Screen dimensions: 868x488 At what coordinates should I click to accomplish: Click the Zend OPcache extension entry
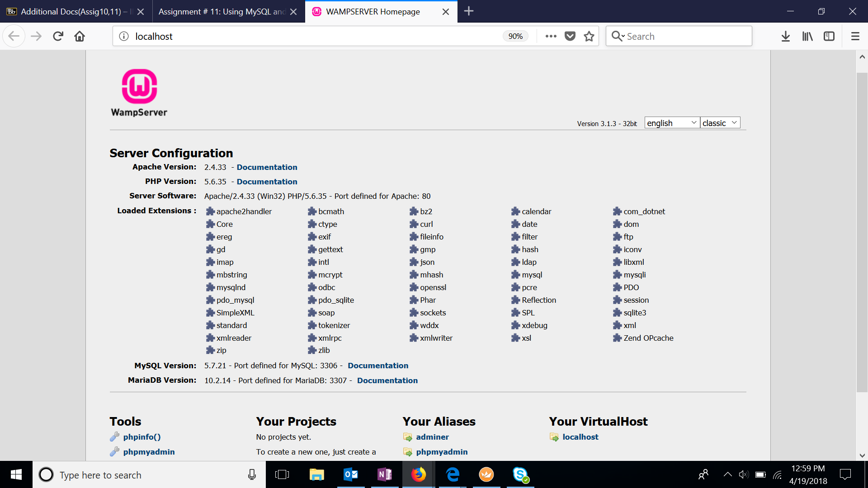point(643,338)
